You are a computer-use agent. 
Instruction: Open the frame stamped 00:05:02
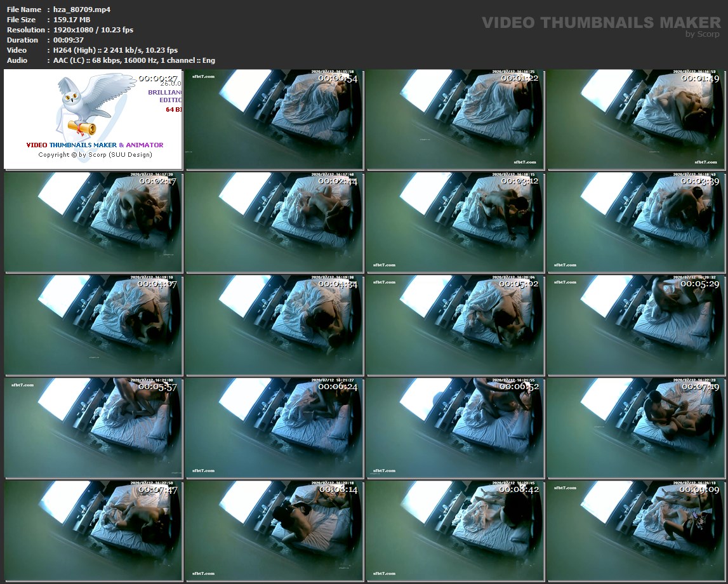(x=455, y=325)
